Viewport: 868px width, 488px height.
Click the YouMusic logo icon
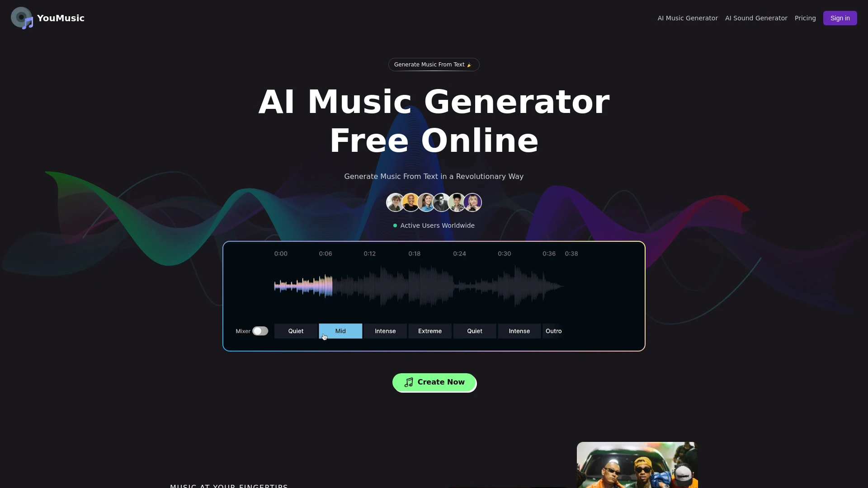(21, 18)
